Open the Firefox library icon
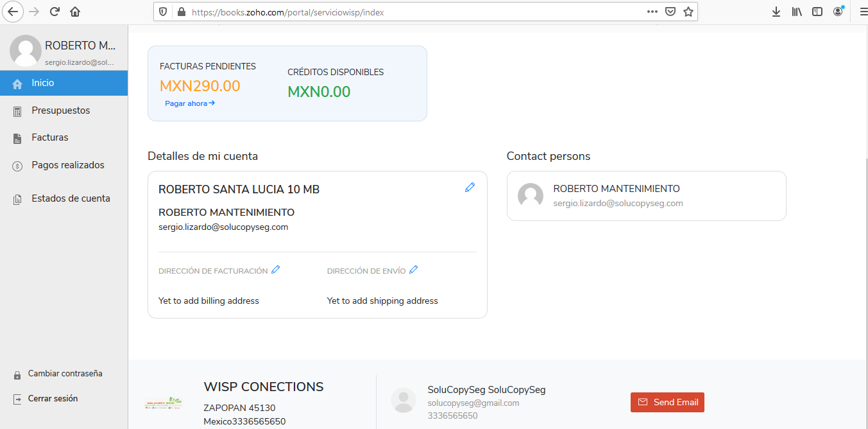Viewport: 868px width, 429px height. (797, 12)
